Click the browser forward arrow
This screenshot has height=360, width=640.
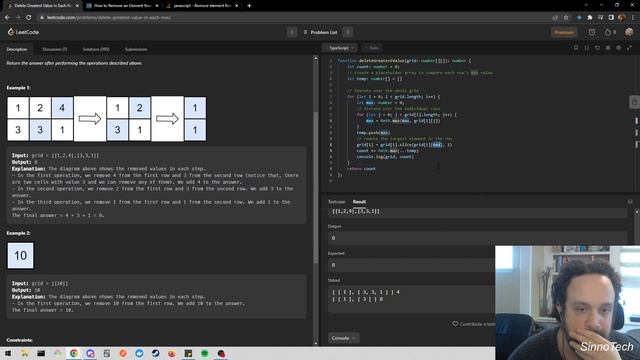18,18
